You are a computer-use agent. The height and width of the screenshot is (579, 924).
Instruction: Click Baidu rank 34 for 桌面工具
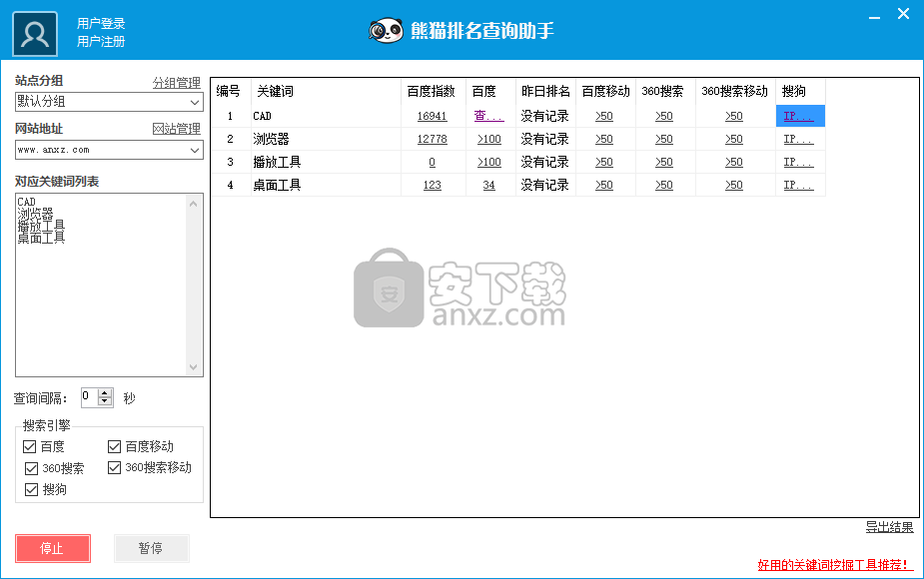tap(489, 185)
